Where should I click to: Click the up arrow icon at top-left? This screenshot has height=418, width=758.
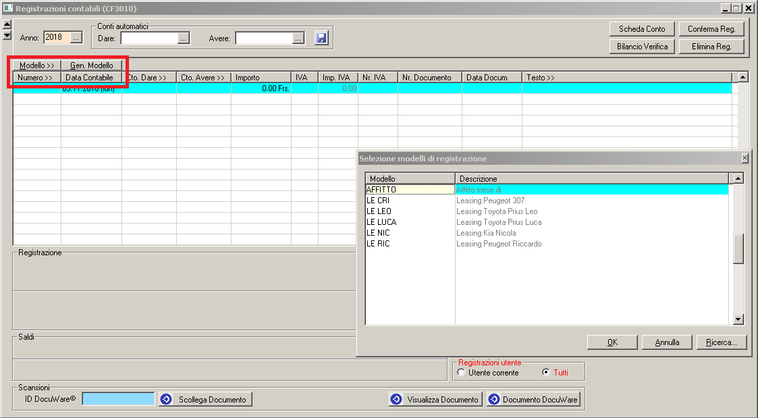8,24
